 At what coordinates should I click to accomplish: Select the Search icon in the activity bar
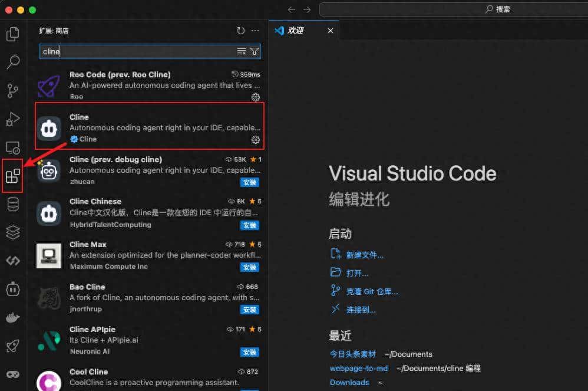click(x=13, y=62)
